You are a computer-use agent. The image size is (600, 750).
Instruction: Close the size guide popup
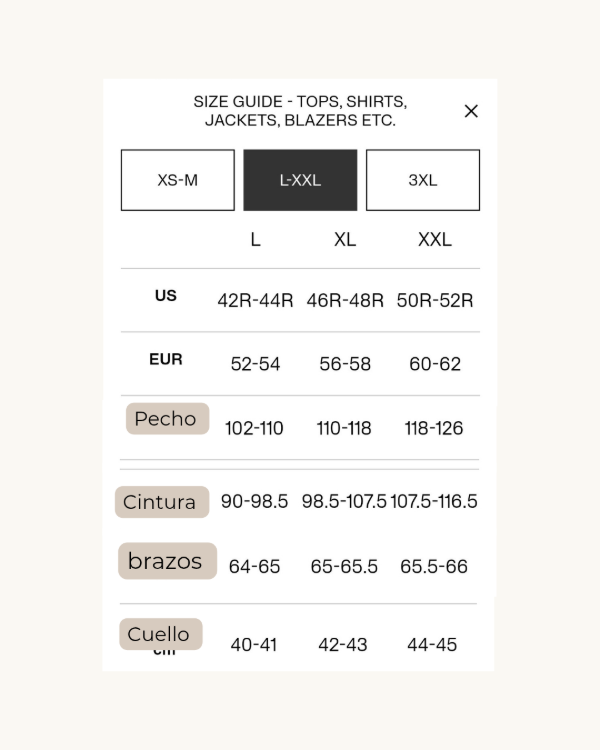(471, 111)
